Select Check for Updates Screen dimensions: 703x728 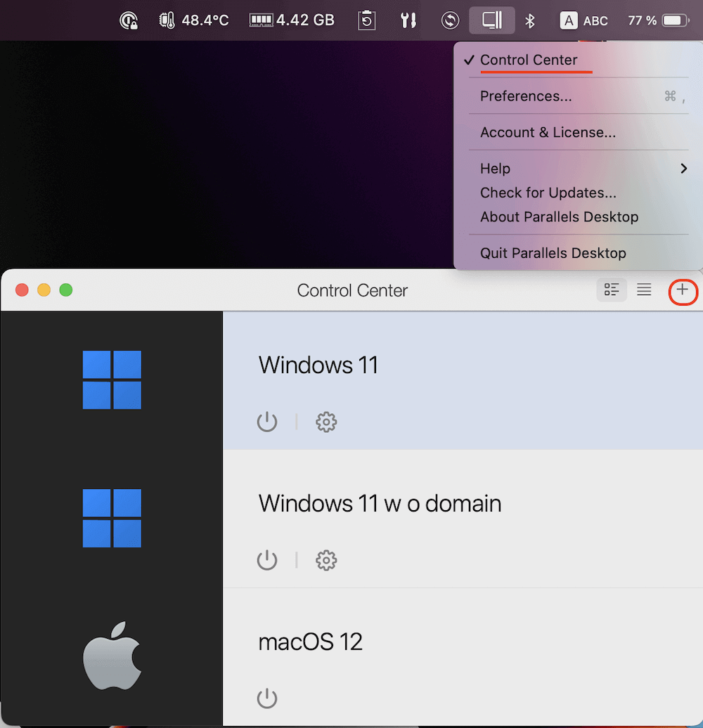point(548,193)
